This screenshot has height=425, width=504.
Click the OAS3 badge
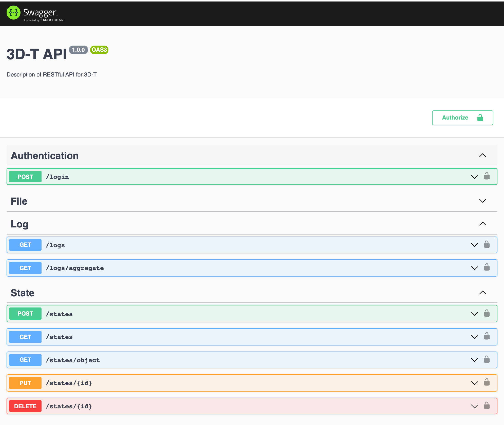[99, 50]
